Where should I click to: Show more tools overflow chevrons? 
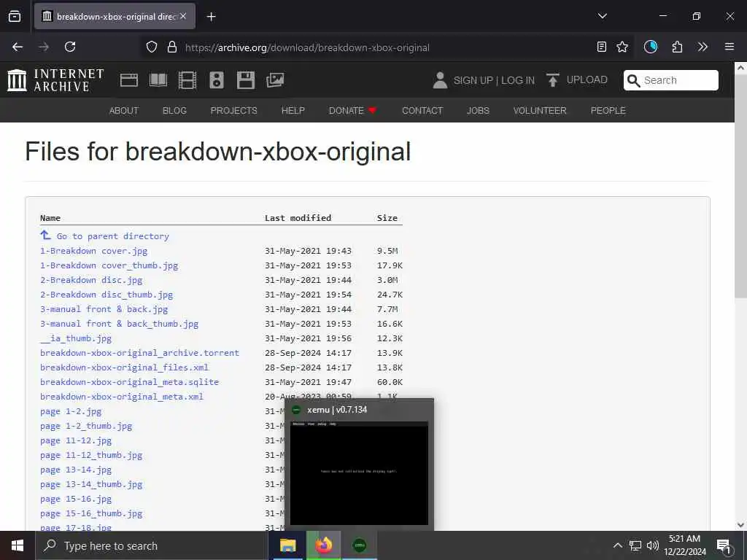point(703,47)
